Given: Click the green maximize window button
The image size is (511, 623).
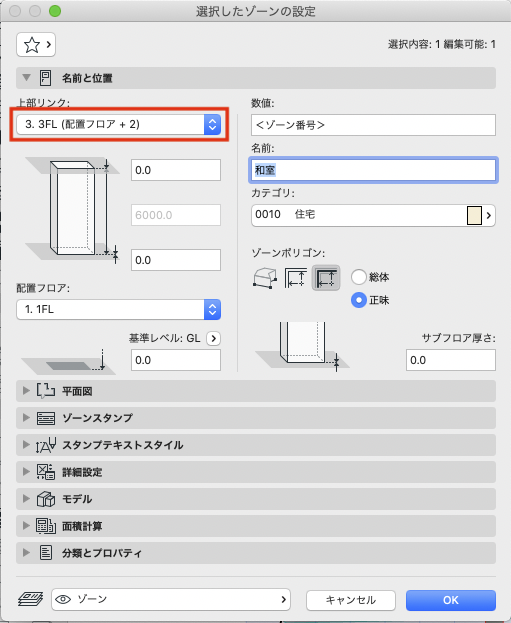Looking at the screenshot, I should pyautogui.click(x=55, y=11).
